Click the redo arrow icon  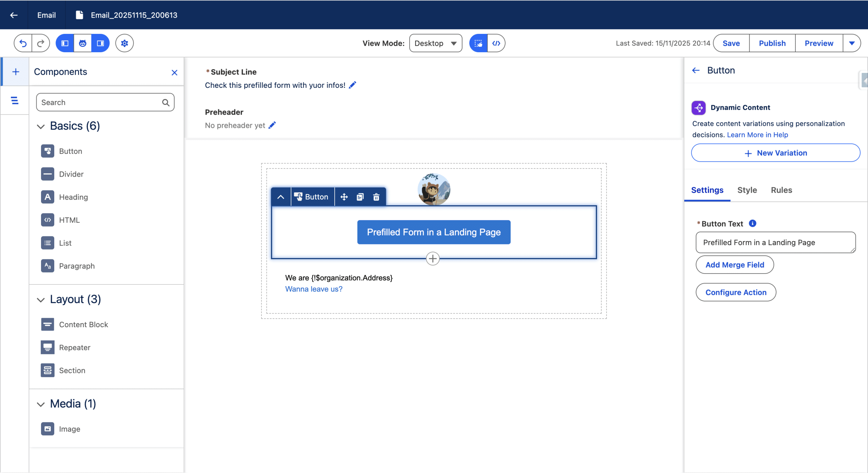[41, 43]
